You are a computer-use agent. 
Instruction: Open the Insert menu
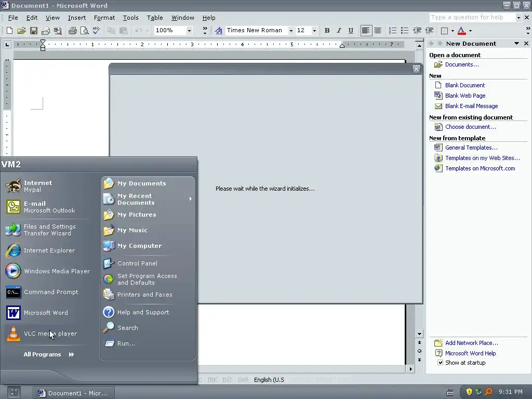click(77, 18)
